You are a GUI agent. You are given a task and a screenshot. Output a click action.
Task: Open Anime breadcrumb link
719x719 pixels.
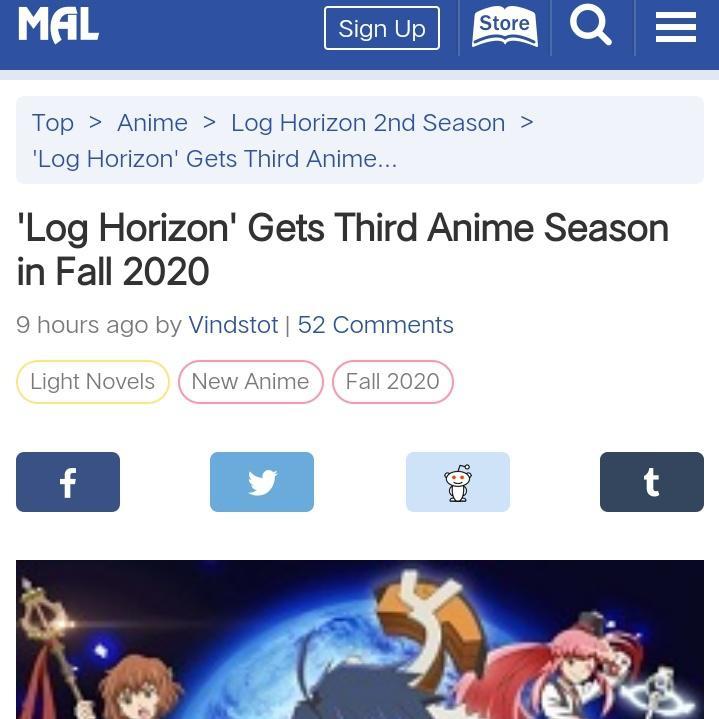tap(152, 123)
